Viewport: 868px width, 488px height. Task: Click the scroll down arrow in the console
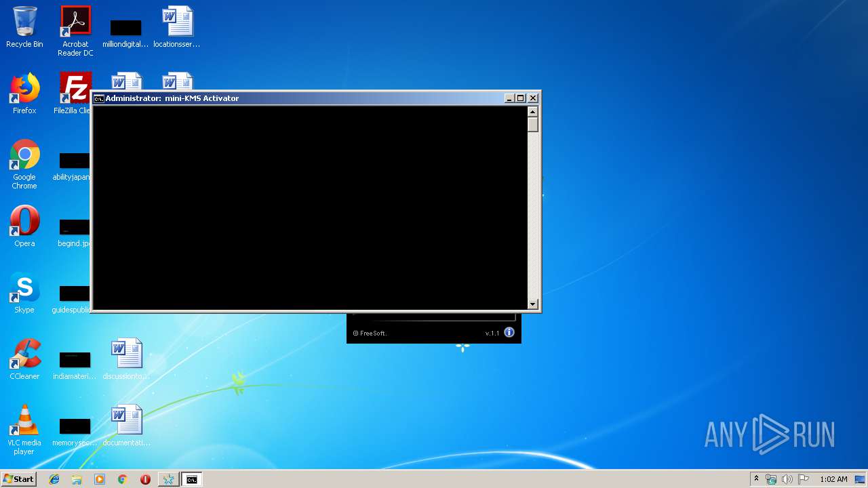click(x=533, y=304)
